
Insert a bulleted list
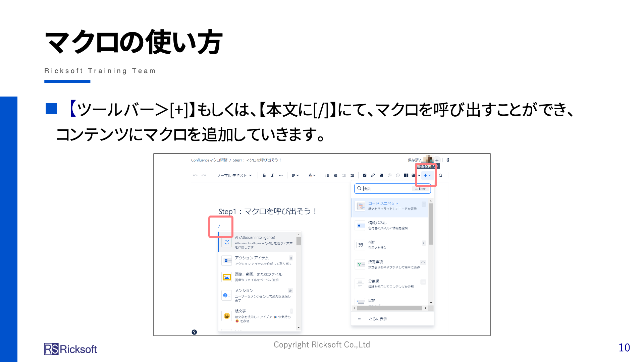327,175
